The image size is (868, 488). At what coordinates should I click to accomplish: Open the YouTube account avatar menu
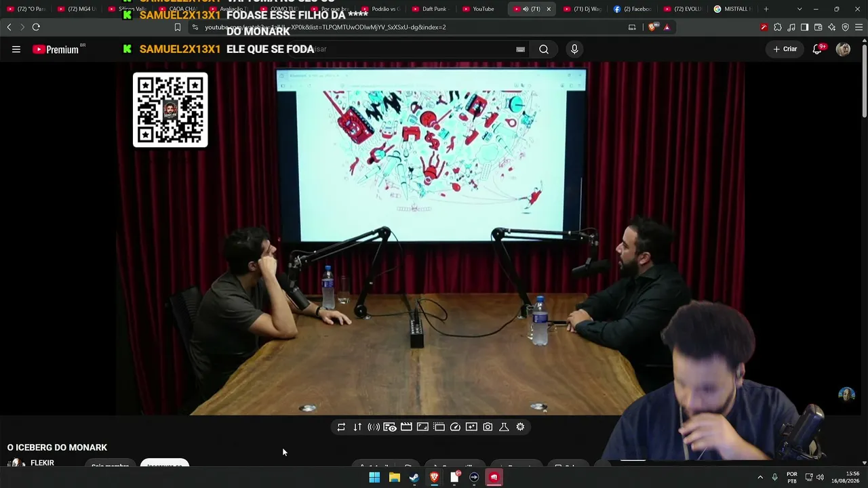coord(843,49)
